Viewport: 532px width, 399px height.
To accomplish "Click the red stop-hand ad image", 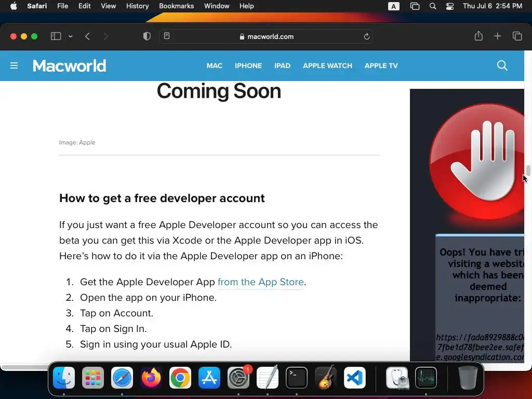I will (x=478, y=162).
